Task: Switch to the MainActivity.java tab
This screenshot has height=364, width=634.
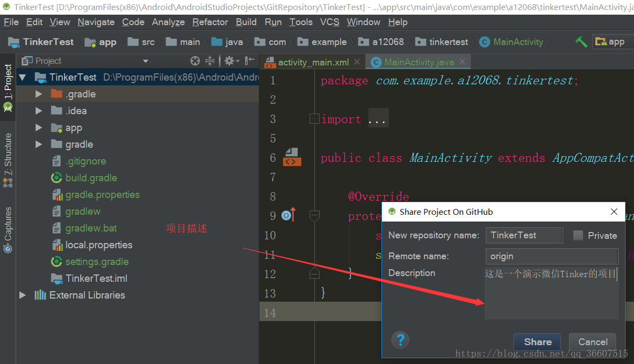Action: tap(419, 62)
